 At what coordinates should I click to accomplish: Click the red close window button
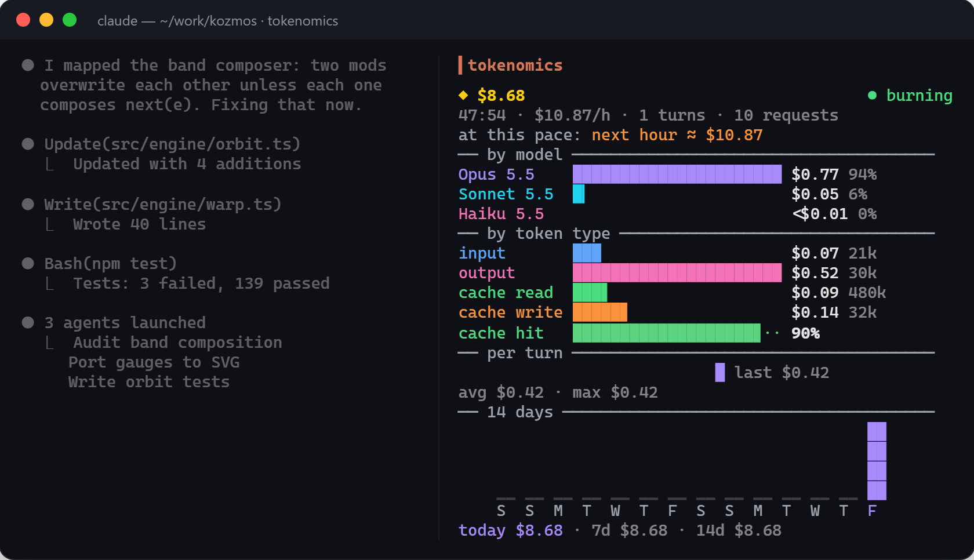click(23, 20)
